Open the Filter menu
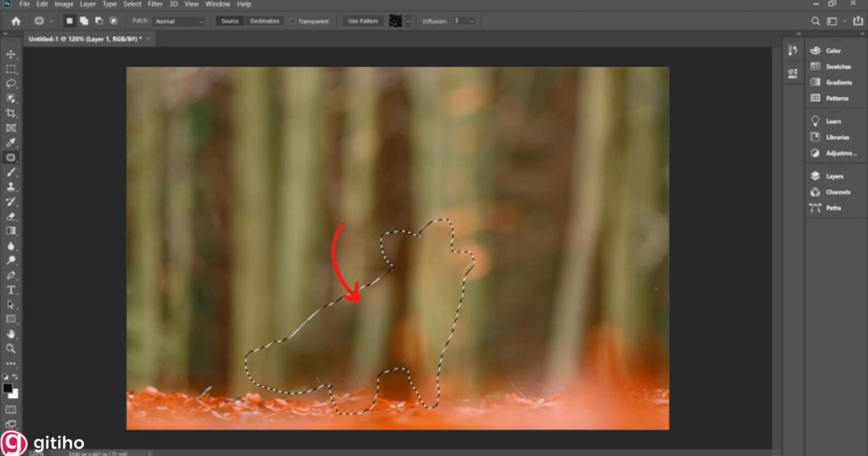This screenshot has width=868, height=456. coord(155,4)
